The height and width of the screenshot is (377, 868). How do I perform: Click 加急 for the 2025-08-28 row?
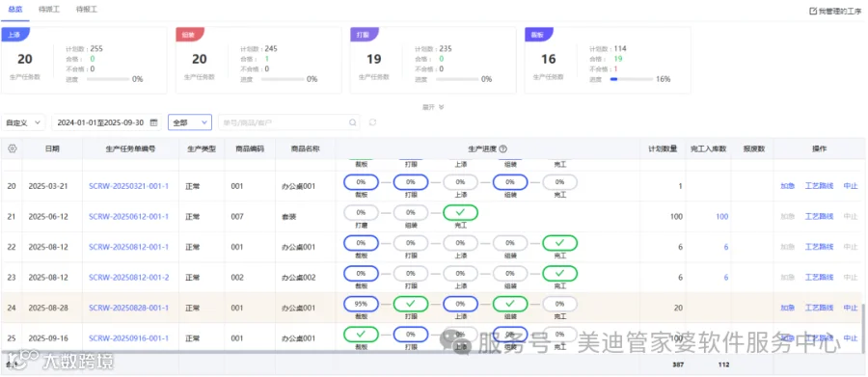pos(787,308)
